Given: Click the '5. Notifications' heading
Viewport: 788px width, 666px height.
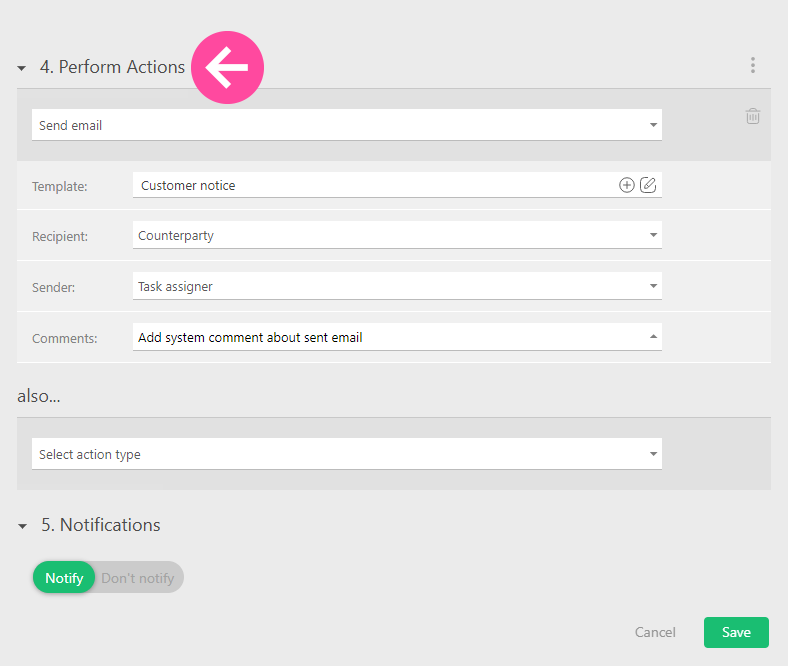Looking at the screenshot, I should tap(110, 525).
